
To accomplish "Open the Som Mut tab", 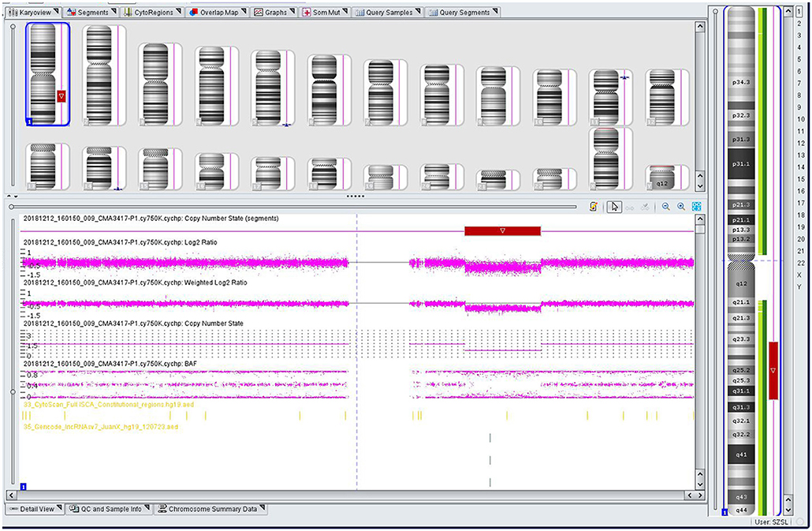I will click(326, 12).
